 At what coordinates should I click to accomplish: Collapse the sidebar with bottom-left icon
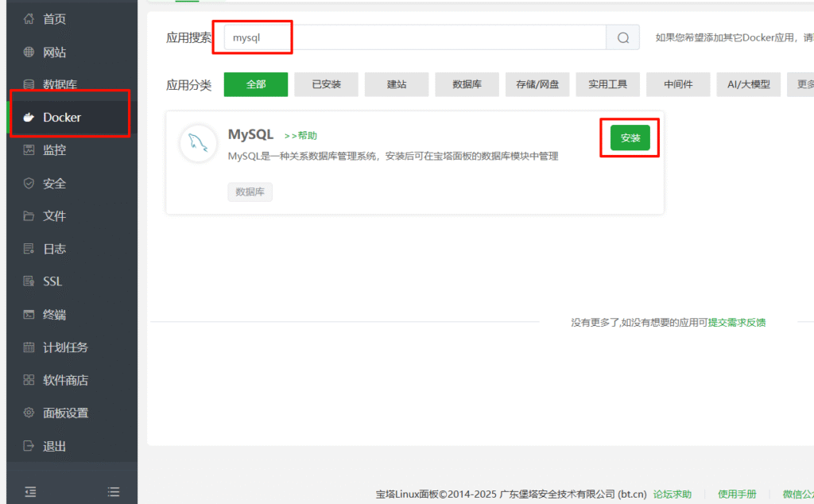pos(29,491)
